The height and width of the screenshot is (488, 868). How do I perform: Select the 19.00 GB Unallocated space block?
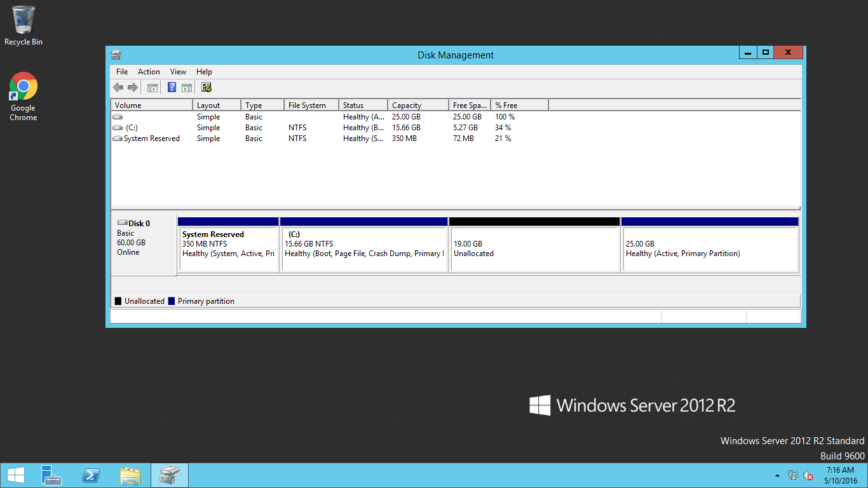click(534, 245)
